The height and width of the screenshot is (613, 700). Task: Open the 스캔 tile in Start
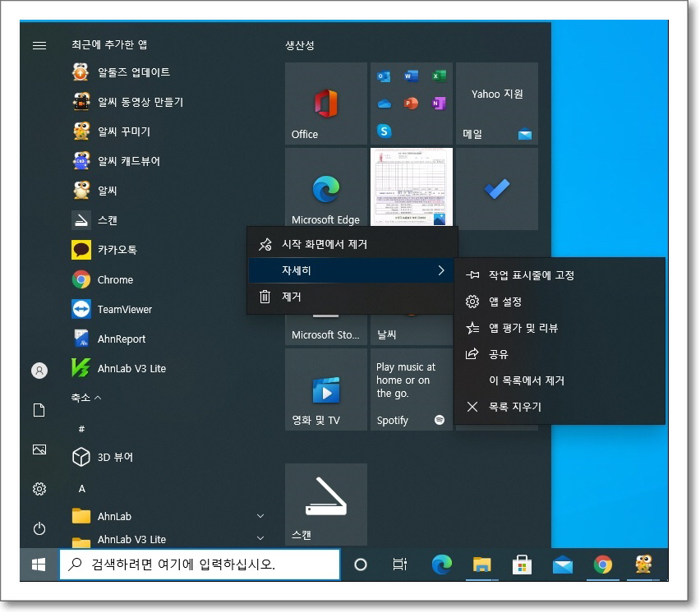point(326,504)
